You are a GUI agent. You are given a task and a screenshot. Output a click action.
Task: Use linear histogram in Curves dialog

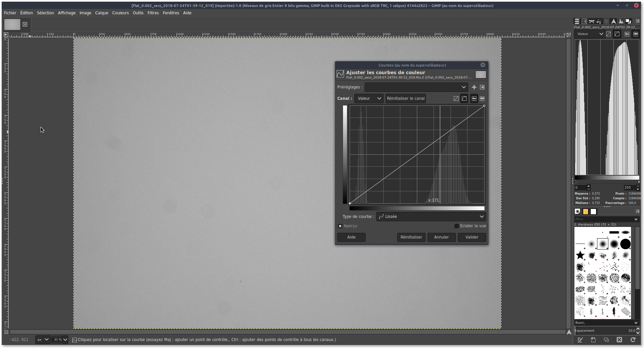[474, 98]
